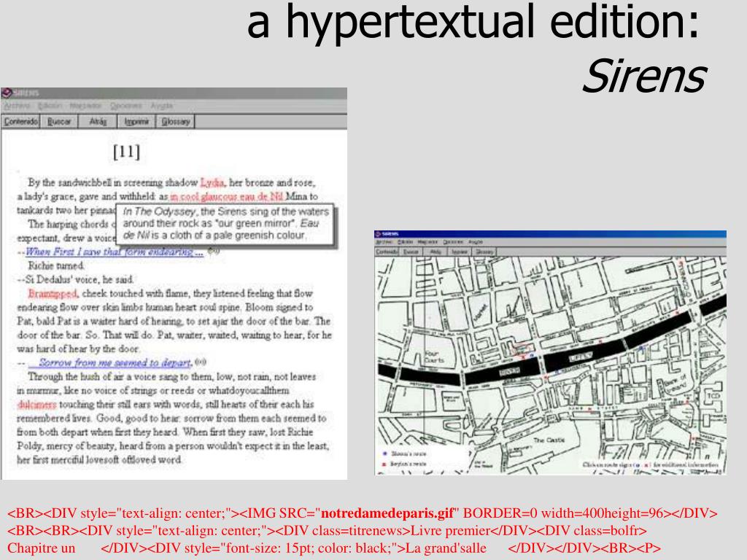Screen dimensions: 747x560
Task: Click "The Castle" label on the map
Action: pyautogui.click(x=549, y=440)
